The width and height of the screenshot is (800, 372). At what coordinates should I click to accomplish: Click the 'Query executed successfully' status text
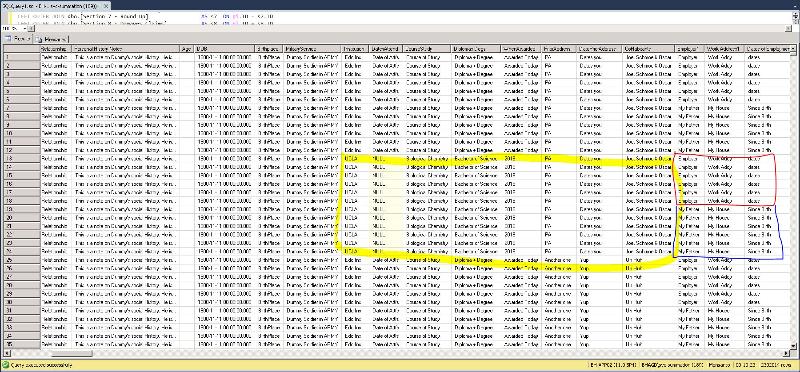42,365
